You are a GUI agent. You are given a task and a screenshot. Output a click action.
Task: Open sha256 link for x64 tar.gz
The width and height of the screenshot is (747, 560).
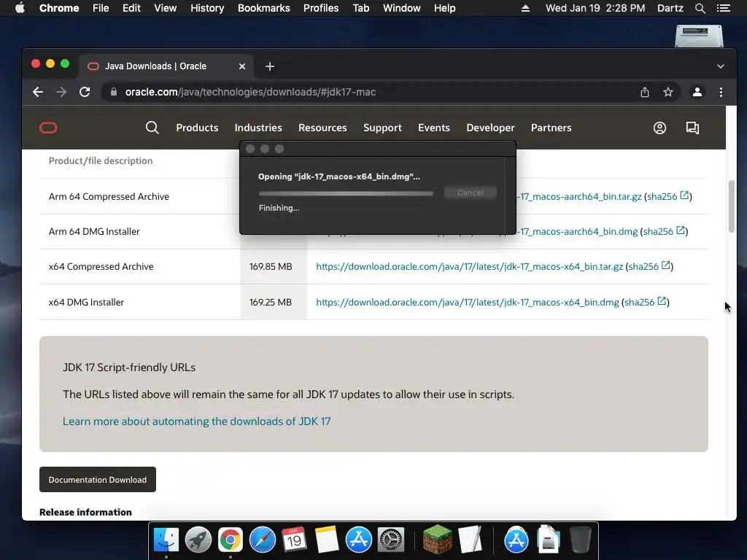649,266
